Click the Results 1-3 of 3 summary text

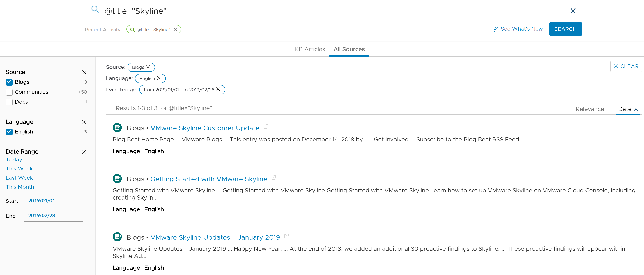click(164, 108)
